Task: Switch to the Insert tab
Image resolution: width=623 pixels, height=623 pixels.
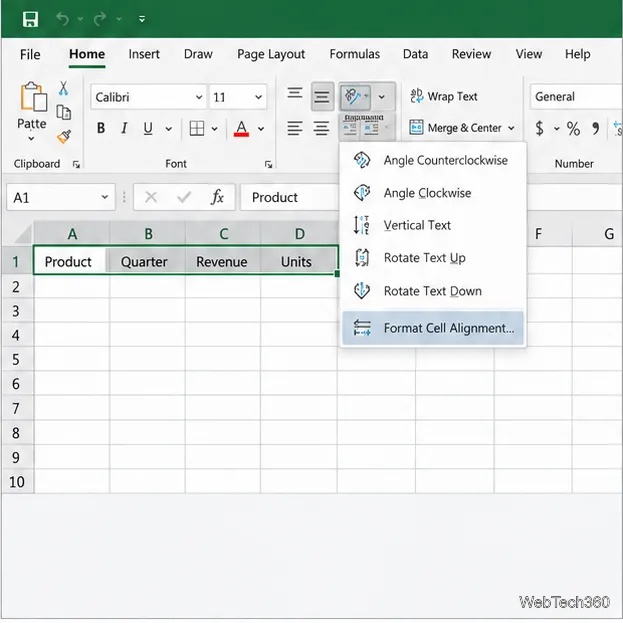Action: tap(144, 54)
